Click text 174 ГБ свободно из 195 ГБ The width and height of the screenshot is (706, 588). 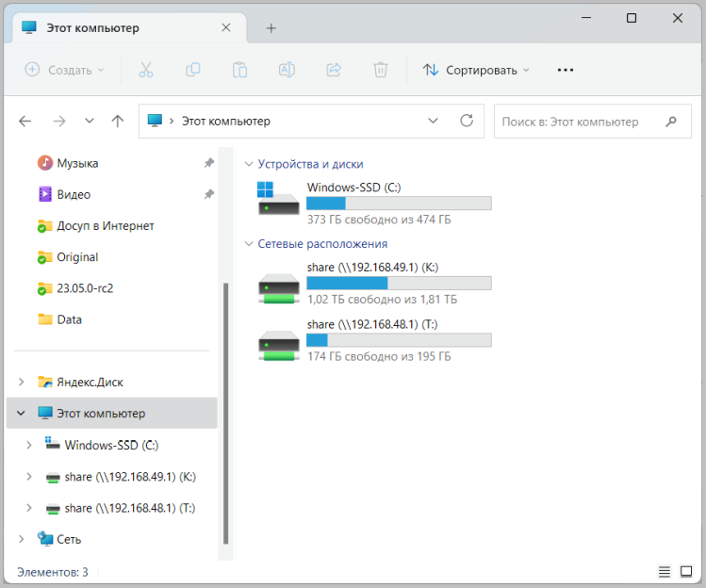click(x=379, y=356)
